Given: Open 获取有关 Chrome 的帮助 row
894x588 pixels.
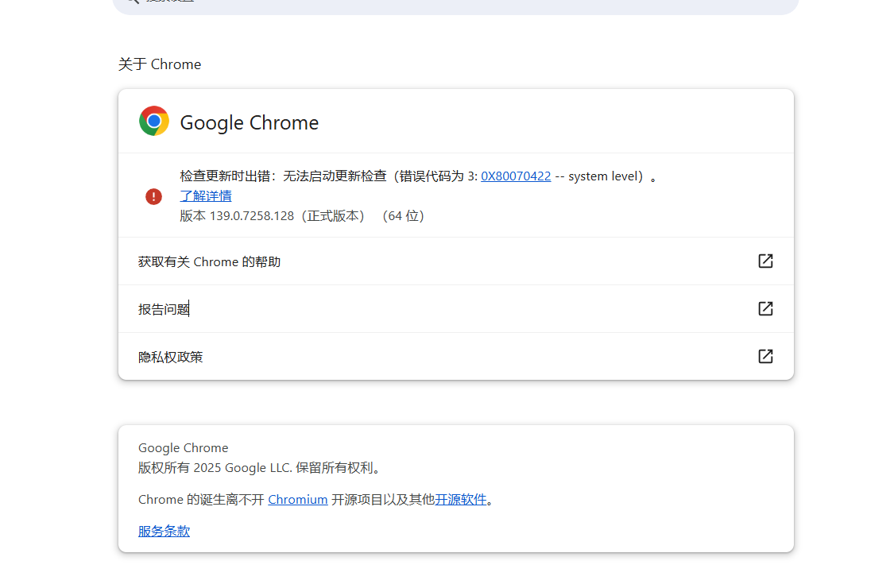Looking at the screenshot, I should [x=456, y=261].
